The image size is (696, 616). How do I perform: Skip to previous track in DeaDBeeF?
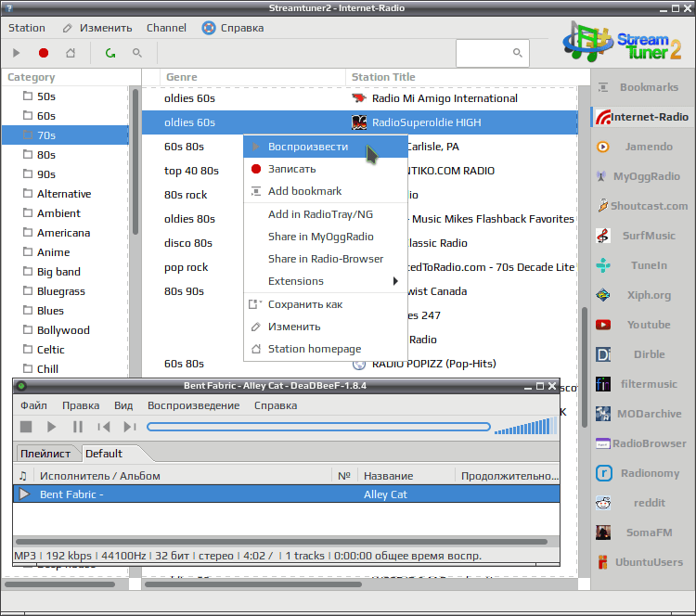click(x=103, y=427)
